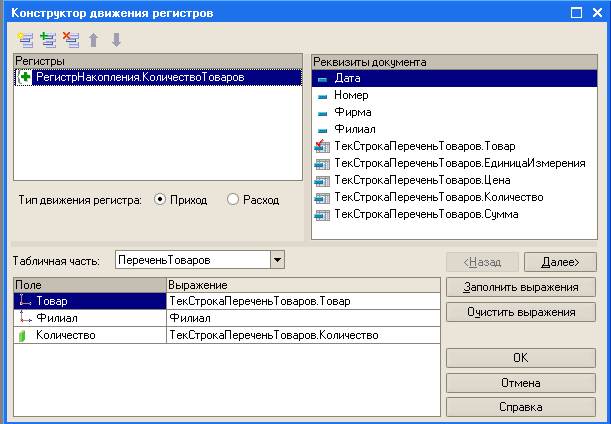Click the add register toolbar icon

pos(25,39)
